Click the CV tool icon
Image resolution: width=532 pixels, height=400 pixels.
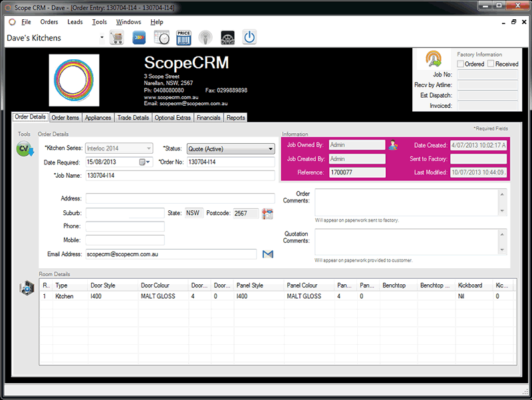tap(25, 148)
